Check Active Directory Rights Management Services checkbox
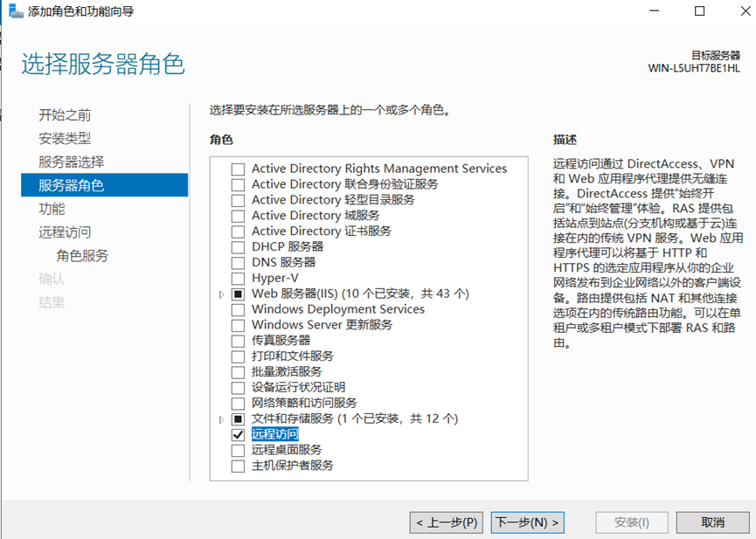756x539 pixels. click(x=238, y=169)
